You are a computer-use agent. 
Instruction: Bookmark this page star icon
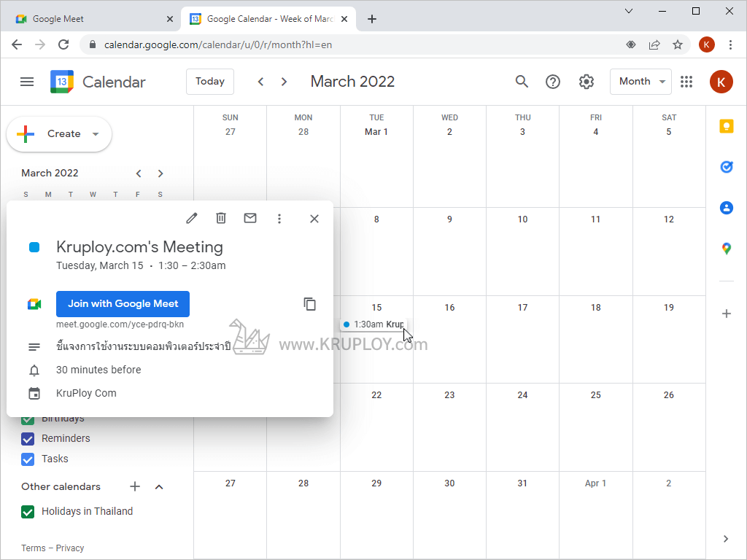pyautogui.click(x=678, y=44)
